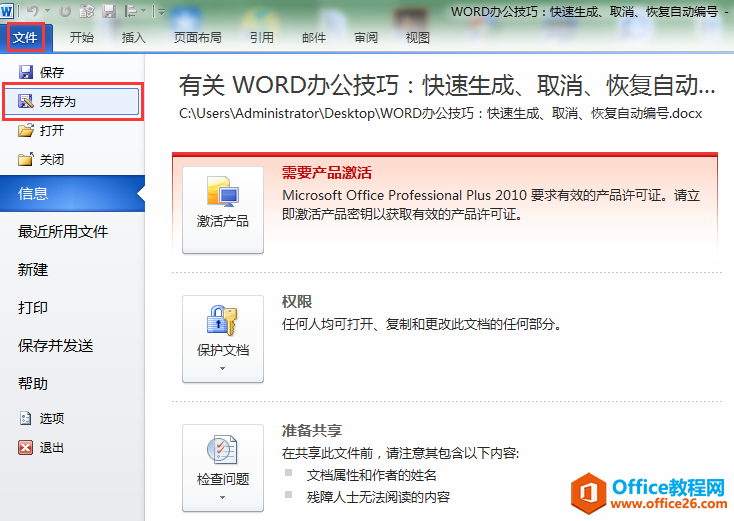Click the 保存 save icon in sidebar
The height and width of the screenshot is (521, 734).
click(x=26, y=72)
